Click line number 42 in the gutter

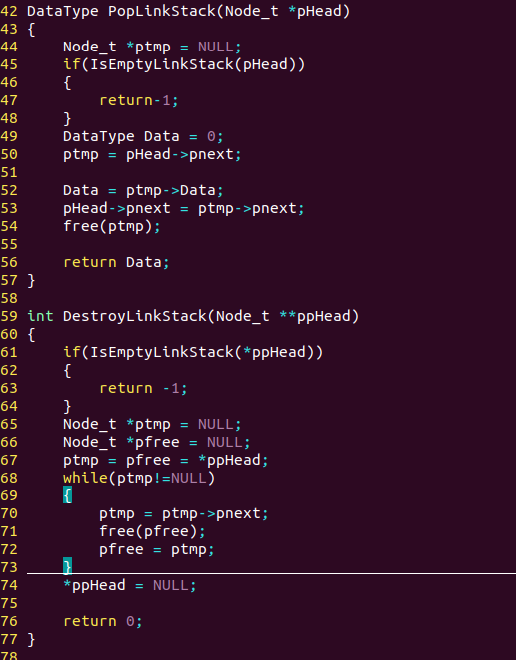coord(9,11)
